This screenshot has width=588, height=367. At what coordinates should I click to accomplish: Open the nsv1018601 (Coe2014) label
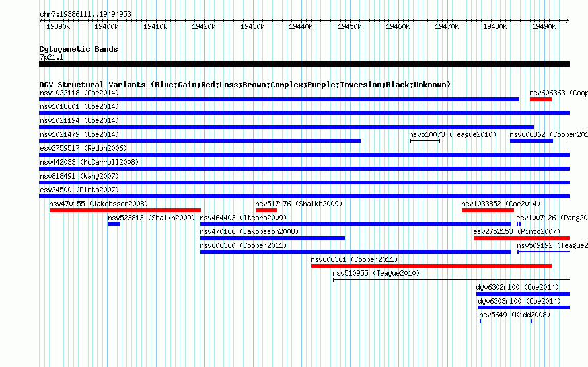[79, 106]
